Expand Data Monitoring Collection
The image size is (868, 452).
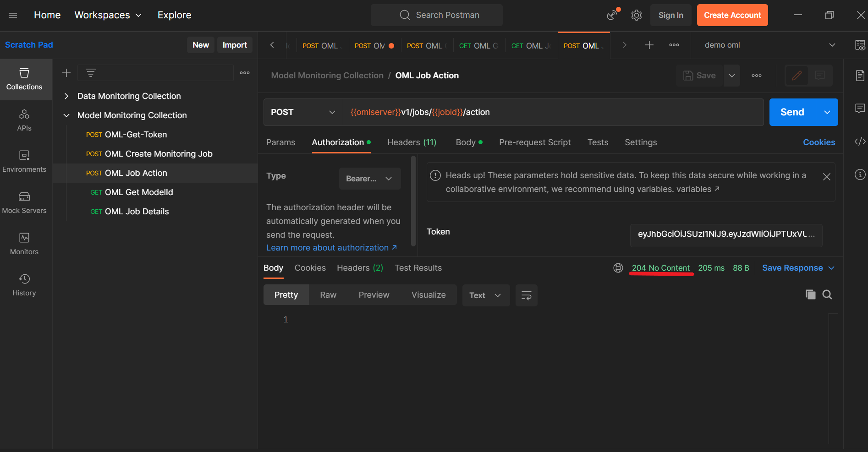(66, 96)
